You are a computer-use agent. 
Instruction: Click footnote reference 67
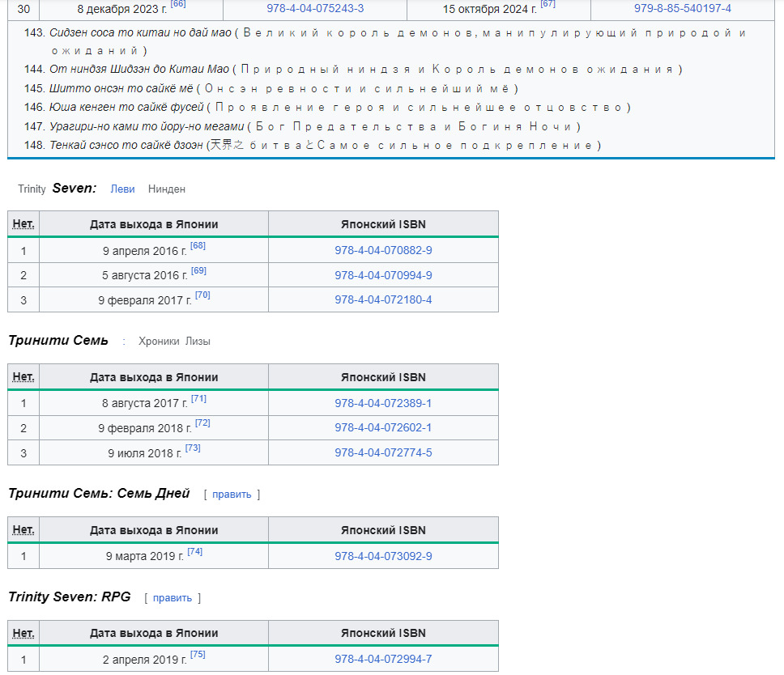point(548,5)
